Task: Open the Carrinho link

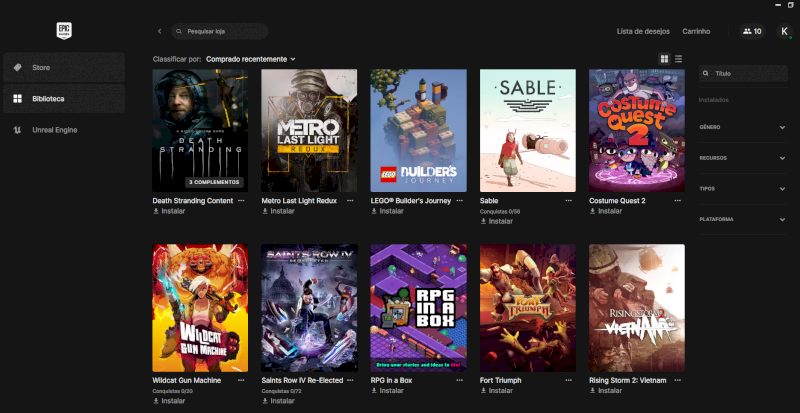Action: coord(696,31)
